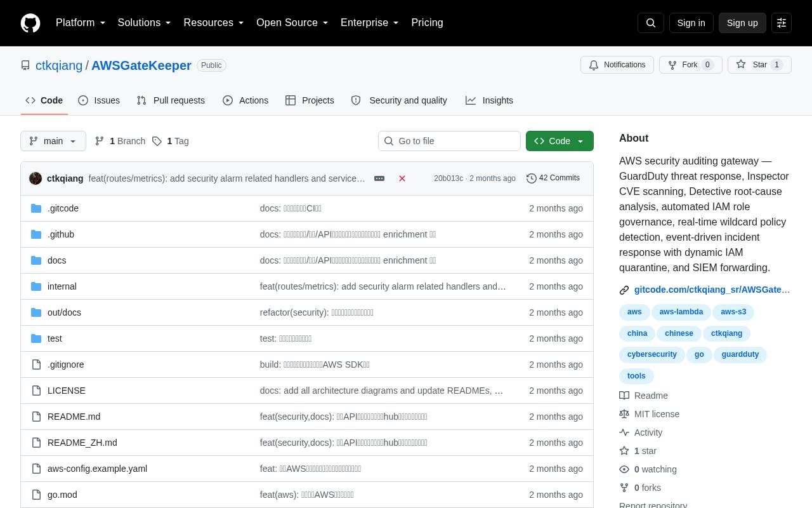Screen dimensions: 812x508
Task: Switch to the Projects tab
Action: (310, 100)
